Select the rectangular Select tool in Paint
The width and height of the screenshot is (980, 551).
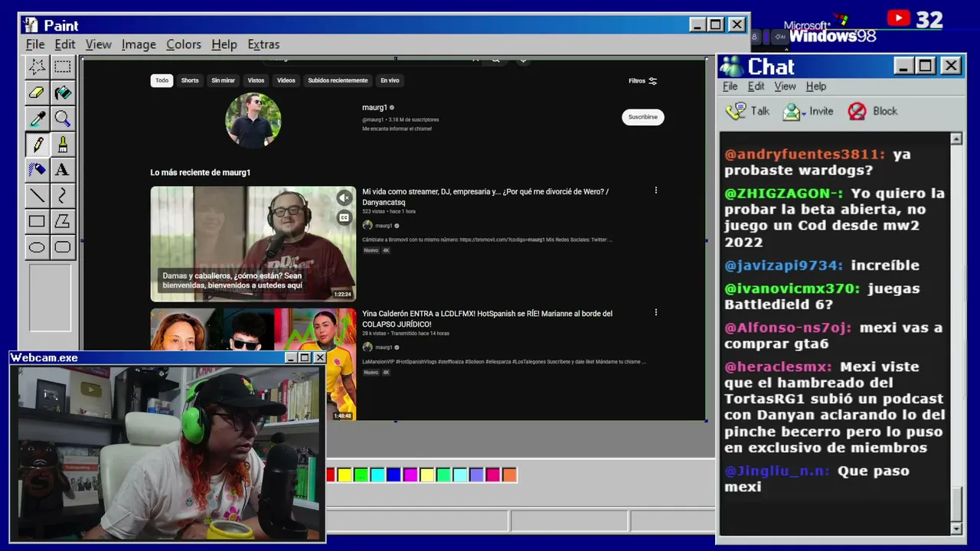pyautogui.click(x=63, y=67)
